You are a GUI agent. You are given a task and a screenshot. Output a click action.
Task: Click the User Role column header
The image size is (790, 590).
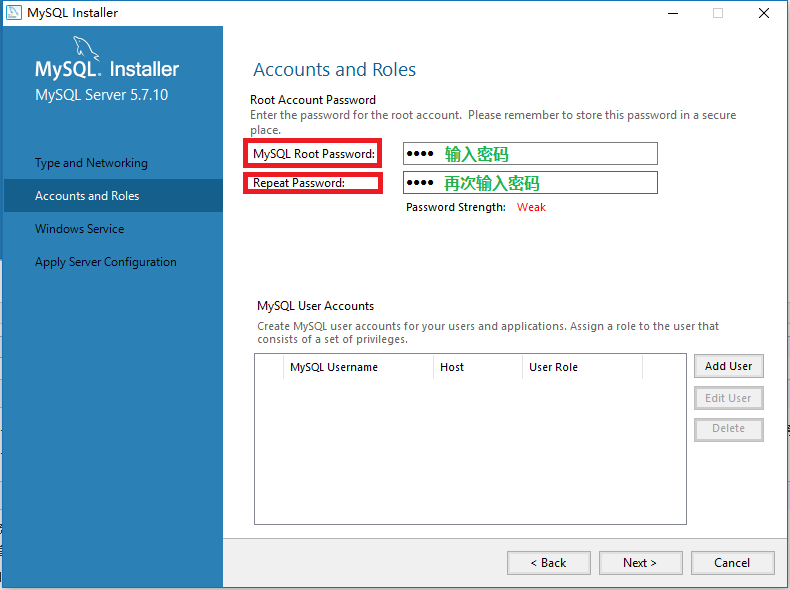click(582, 367)
